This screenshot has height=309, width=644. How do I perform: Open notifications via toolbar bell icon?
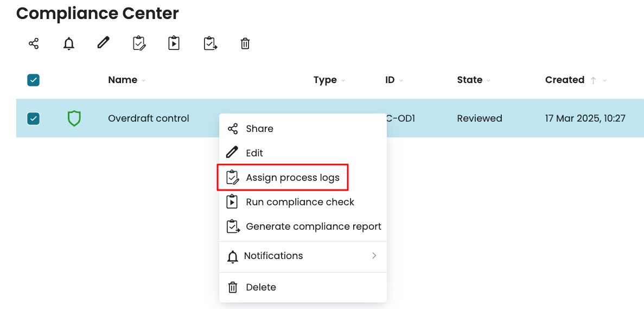click(x=69, y=43)
